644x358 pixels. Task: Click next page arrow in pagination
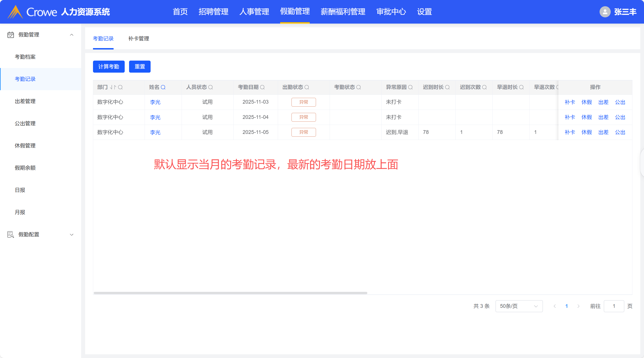(x=578, y=306)
